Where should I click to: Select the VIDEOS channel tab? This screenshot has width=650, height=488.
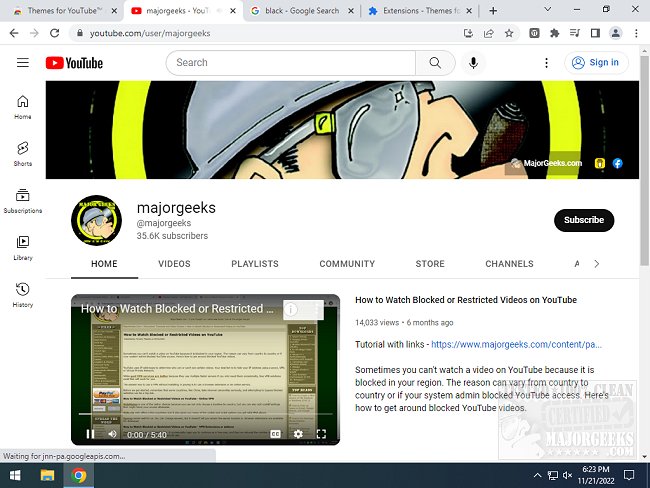(174, 264)
